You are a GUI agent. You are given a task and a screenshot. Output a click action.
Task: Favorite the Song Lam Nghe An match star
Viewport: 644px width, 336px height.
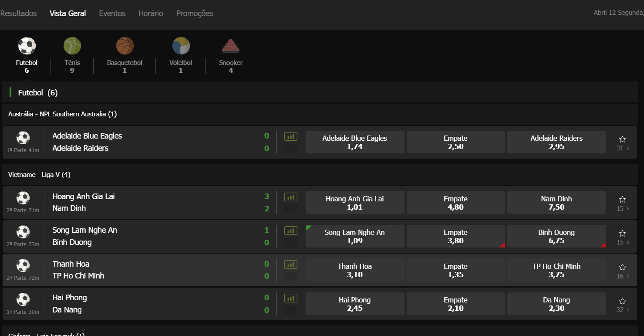tap(622, 234)
